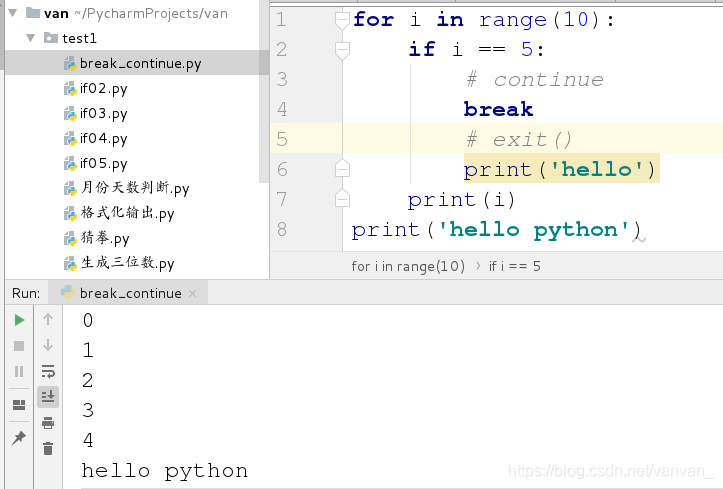Pin the Run tab icon
723x489 pixels.
click(x=19, y=437)
